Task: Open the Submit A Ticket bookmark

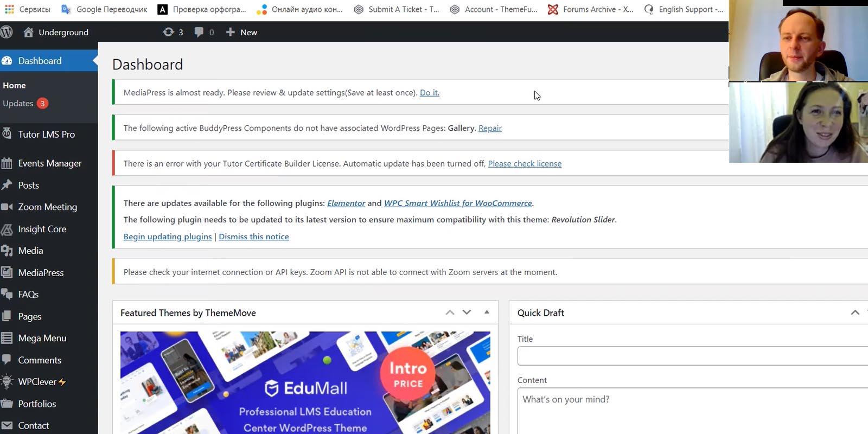Action: coord(397,9)
